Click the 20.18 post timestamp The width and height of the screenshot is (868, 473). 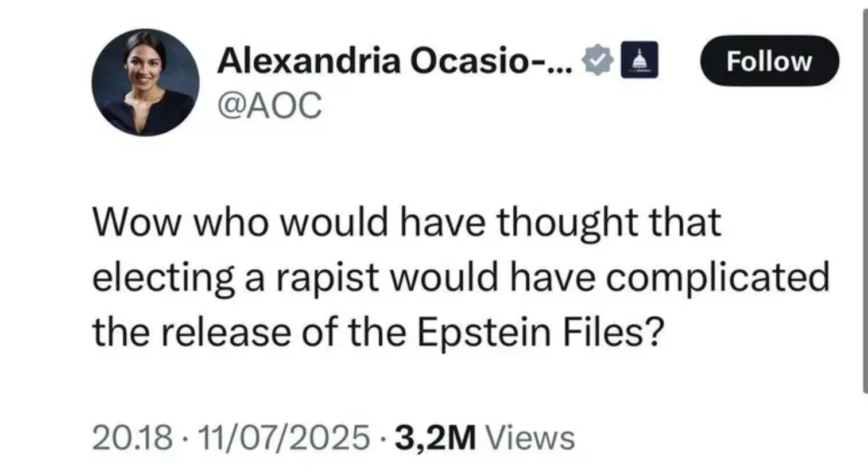coord(132,438)
